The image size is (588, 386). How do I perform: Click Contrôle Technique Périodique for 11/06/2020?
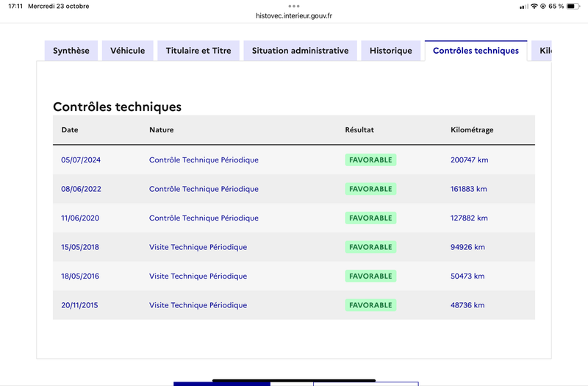(204, 218)
